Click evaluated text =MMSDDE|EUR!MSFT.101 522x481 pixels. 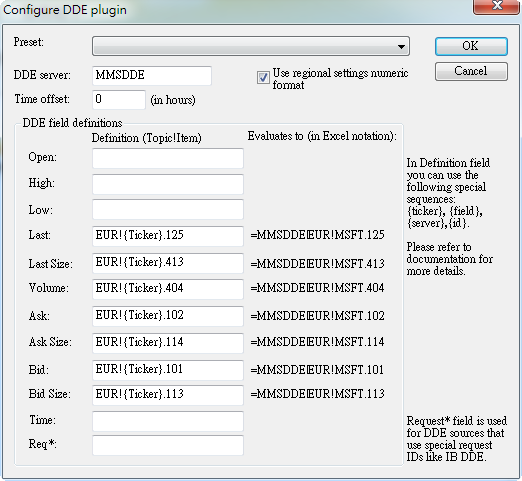pyautogui.click(x=317, y=370)
